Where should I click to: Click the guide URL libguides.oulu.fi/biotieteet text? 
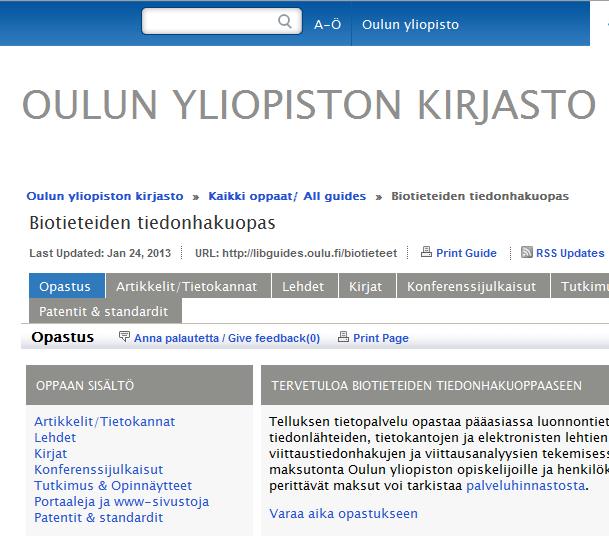click(296, 253)
